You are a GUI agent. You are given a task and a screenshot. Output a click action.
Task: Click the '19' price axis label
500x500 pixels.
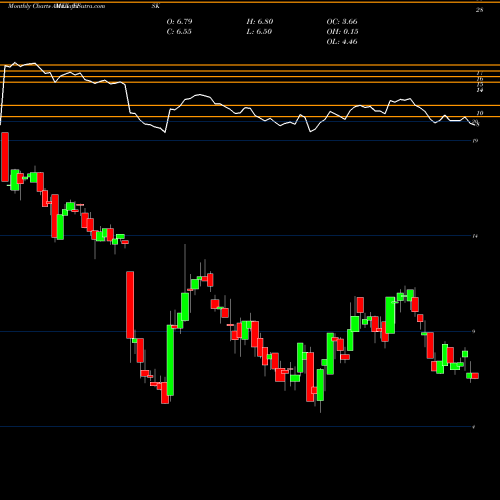coord(475,141)
